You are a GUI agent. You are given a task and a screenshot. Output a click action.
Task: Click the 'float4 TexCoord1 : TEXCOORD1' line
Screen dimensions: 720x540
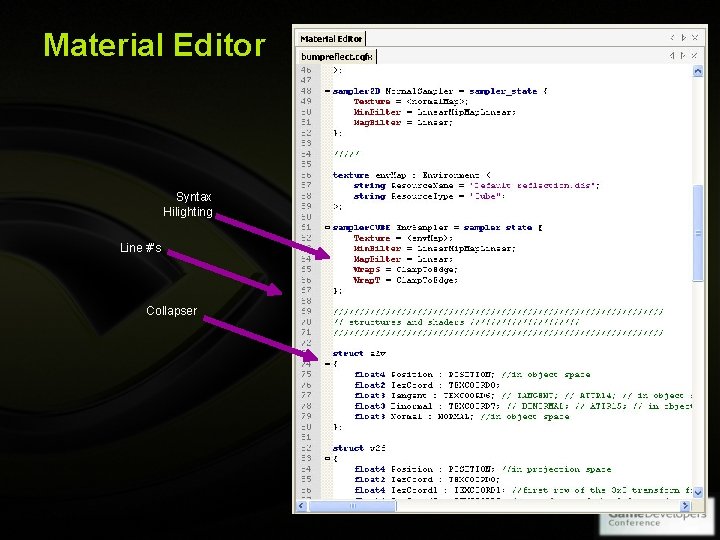(523, 490)
